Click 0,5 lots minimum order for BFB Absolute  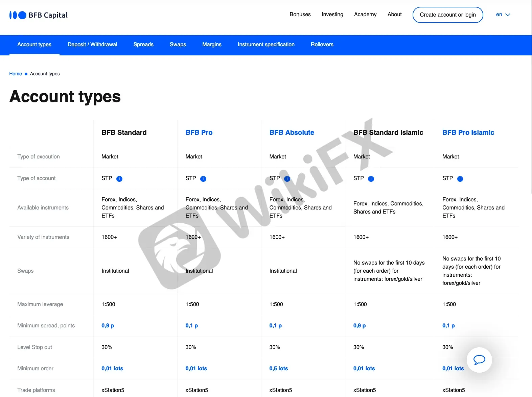279,369
